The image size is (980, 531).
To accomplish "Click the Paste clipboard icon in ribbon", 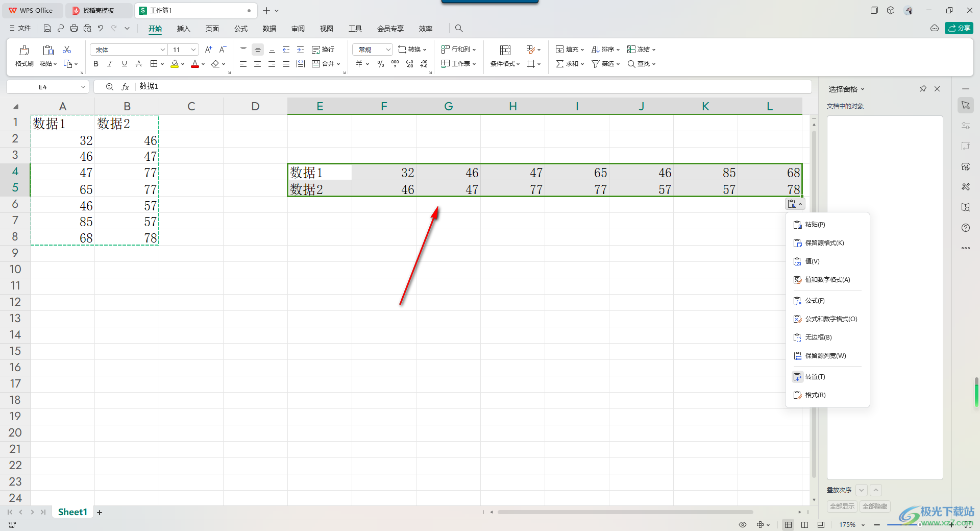I will [x=48, y=50].
